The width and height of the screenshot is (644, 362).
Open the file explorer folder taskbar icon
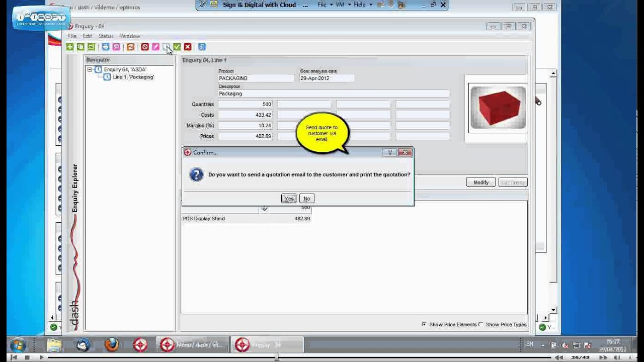[x=54, y=345]
